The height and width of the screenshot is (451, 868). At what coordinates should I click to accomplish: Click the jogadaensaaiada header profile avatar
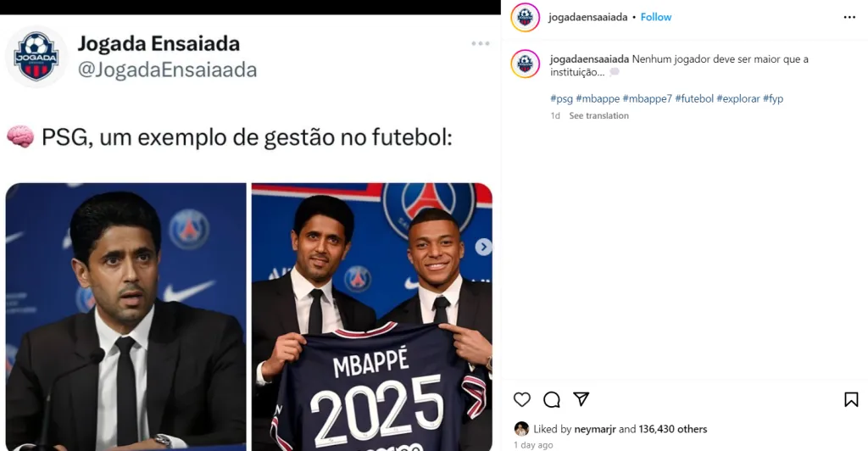[526, 17]
